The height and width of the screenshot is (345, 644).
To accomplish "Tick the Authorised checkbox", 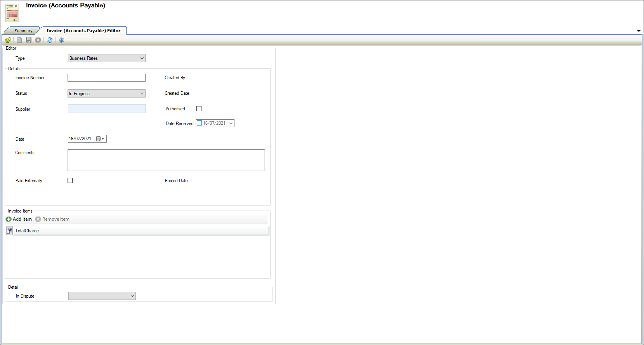I will (199, 109).
